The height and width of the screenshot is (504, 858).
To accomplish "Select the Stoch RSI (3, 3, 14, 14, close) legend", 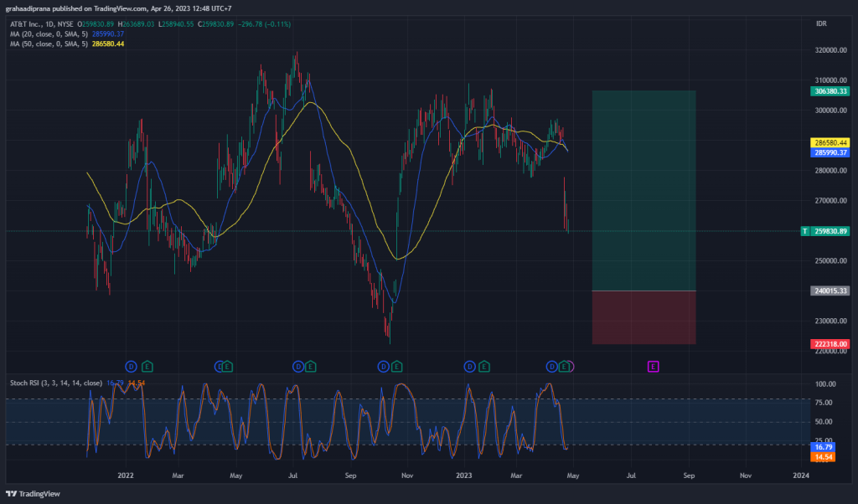I will click(x=56, y=383).
